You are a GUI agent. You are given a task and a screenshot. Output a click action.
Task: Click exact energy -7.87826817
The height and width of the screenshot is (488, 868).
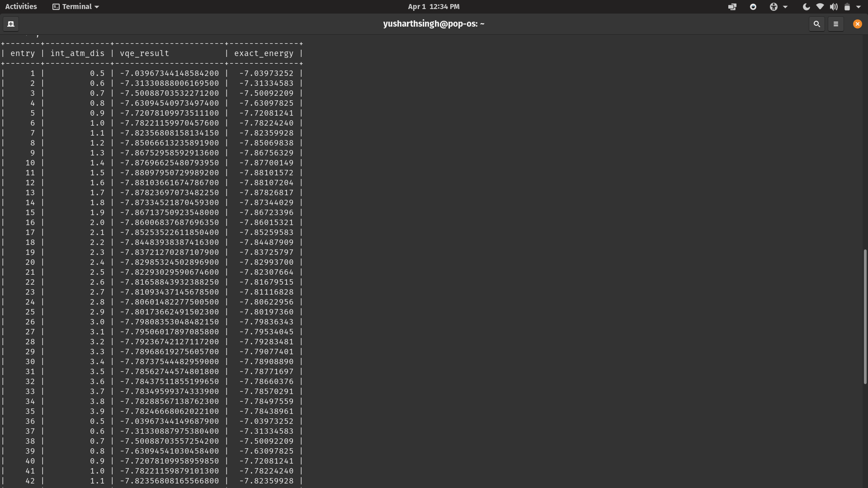(266, 192)
